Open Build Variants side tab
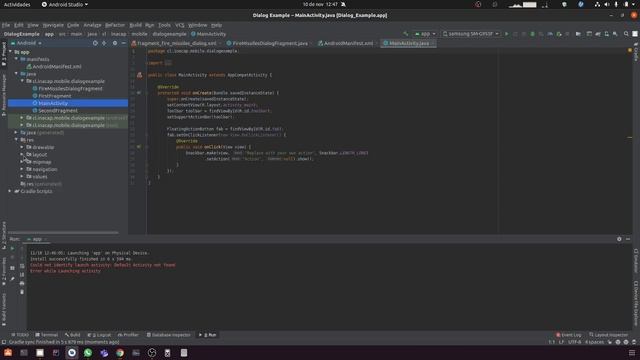Viewport: 640px width, 360px height. [4, 309]
